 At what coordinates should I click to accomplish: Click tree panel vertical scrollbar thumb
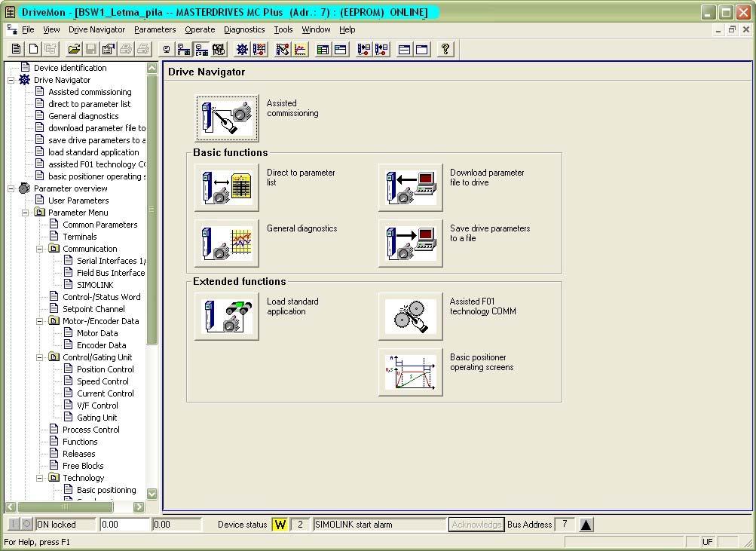152,210
